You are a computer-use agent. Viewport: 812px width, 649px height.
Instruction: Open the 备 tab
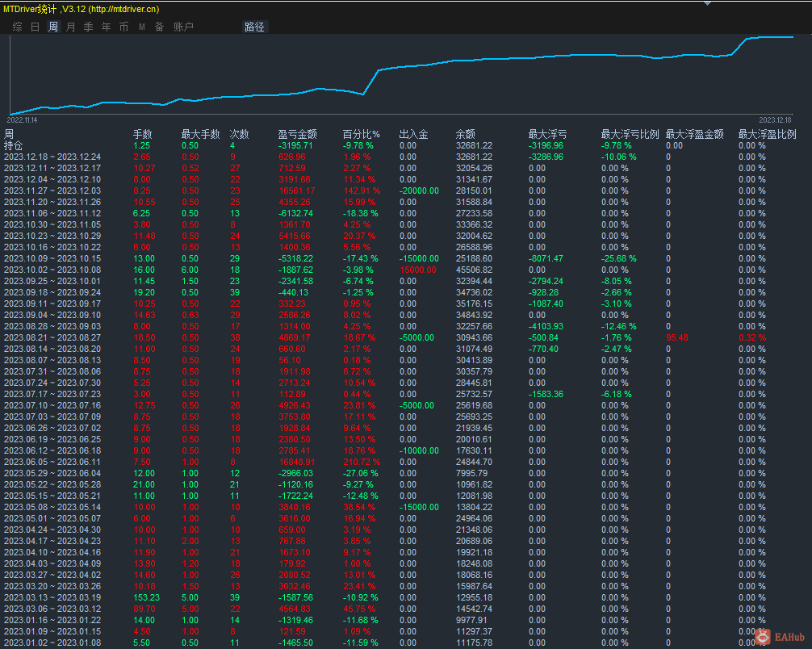[x=159, y=27]
